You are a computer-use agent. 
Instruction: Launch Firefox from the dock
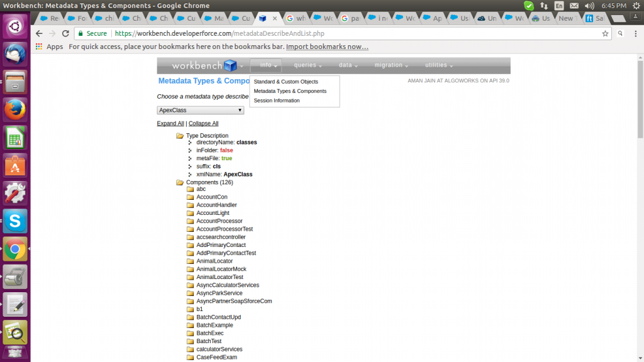coord(15,109)
